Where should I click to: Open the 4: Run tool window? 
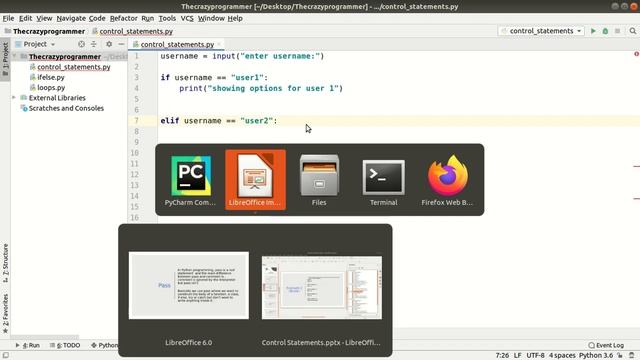tap(27, 345)
